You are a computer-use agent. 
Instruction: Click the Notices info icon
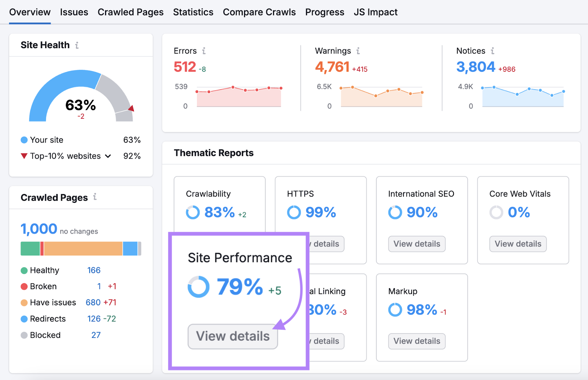point(493,51)
